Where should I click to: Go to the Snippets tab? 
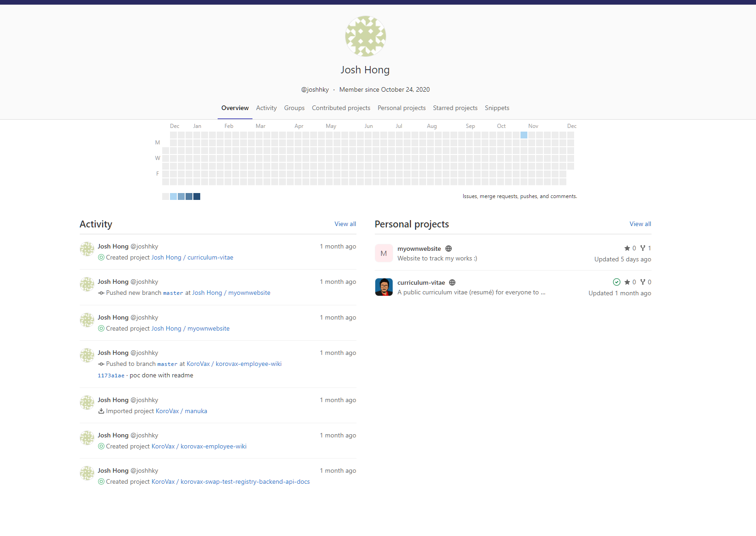tap(497, 108)
